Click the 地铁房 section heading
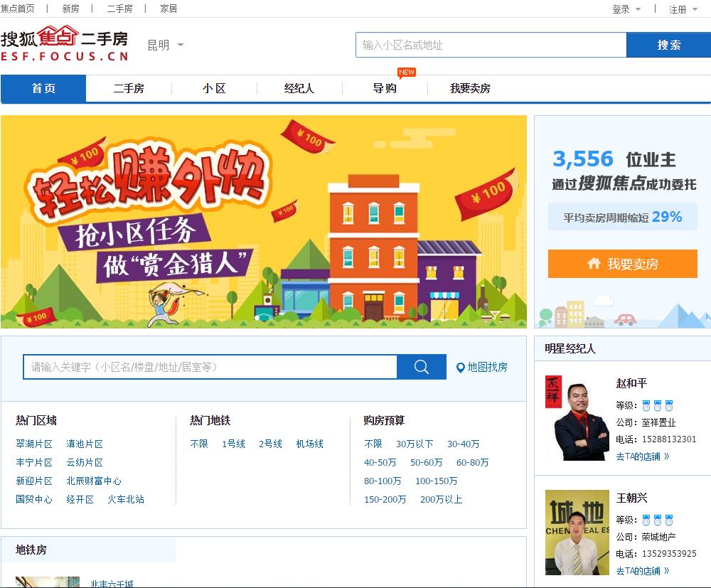The width and height of the screenshot is (711, 588). (x=31, y=550)
